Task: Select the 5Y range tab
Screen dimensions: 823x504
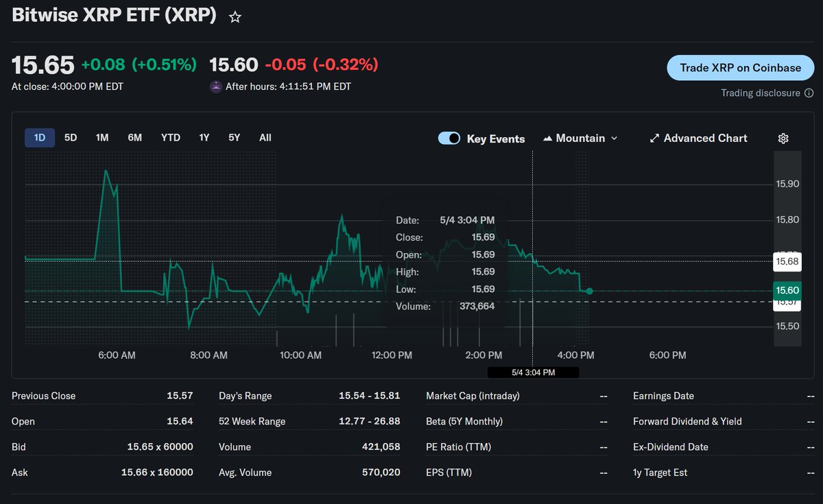Action: coord(235,138)
